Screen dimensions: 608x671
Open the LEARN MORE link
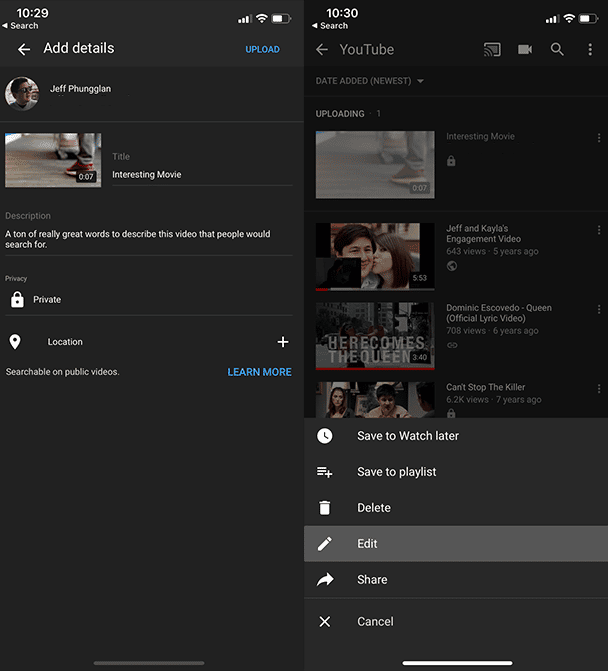click(x=259, y=372)
